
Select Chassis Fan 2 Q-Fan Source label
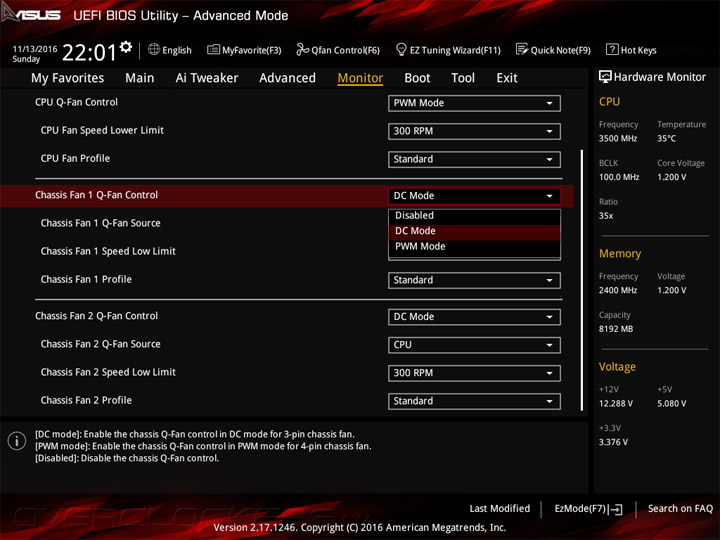[101, 344]
